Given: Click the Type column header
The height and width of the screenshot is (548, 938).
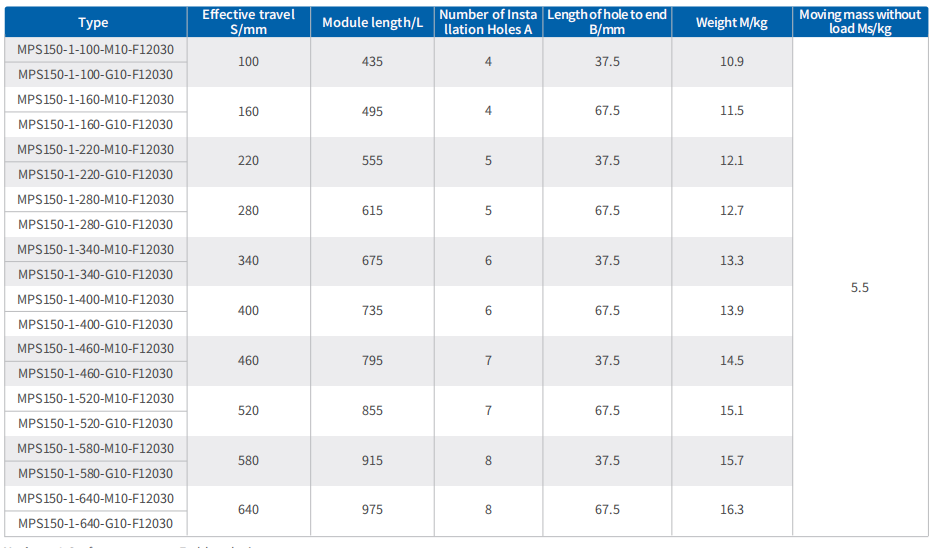Looking at the screenshot, I should [96, 22].
